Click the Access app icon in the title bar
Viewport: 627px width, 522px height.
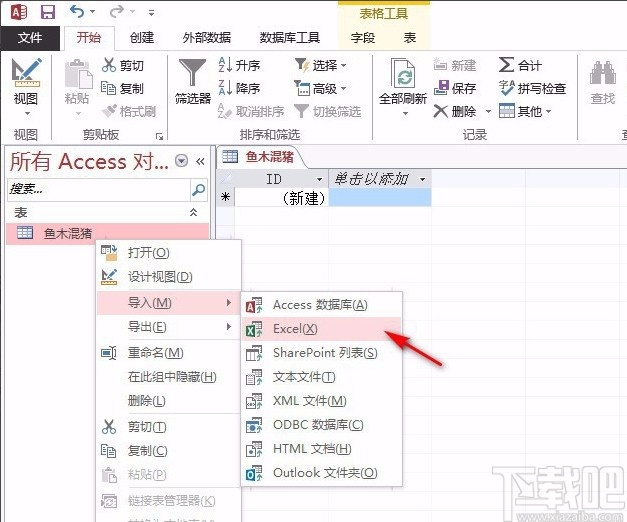(x=19, y=12)
